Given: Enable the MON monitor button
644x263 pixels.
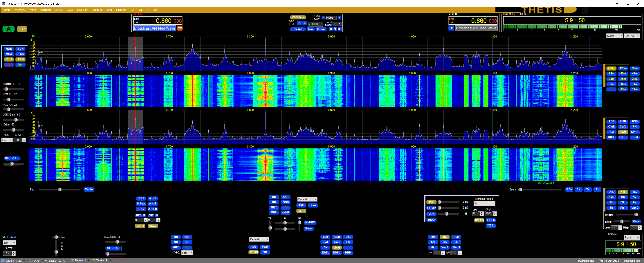Looking at the screenshot, I should (x=9, y=49).
